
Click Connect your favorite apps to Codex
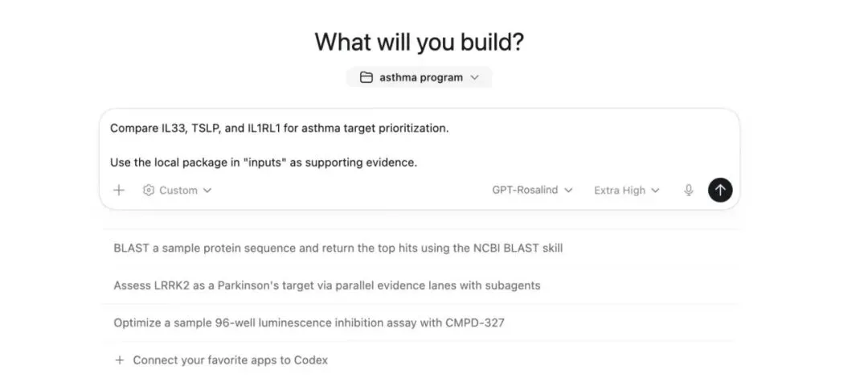tap(230, 360)
